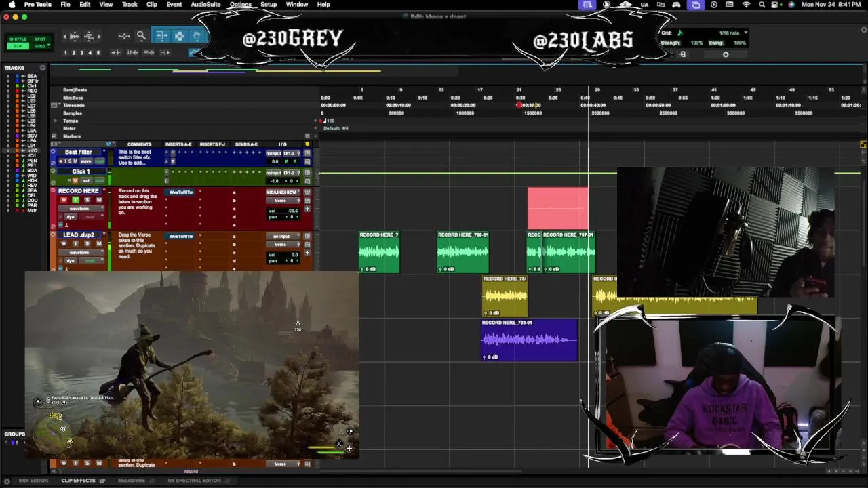Screen dimensions: 868x488
Task: Click zoom preset 3 button
Action: (81, 52)
